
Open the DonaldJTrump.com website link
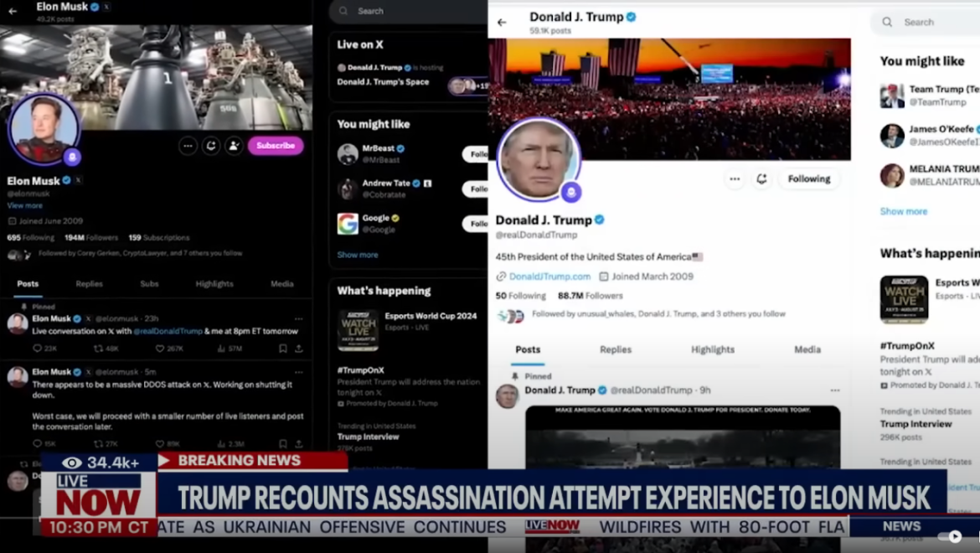(x=549, y=276)
